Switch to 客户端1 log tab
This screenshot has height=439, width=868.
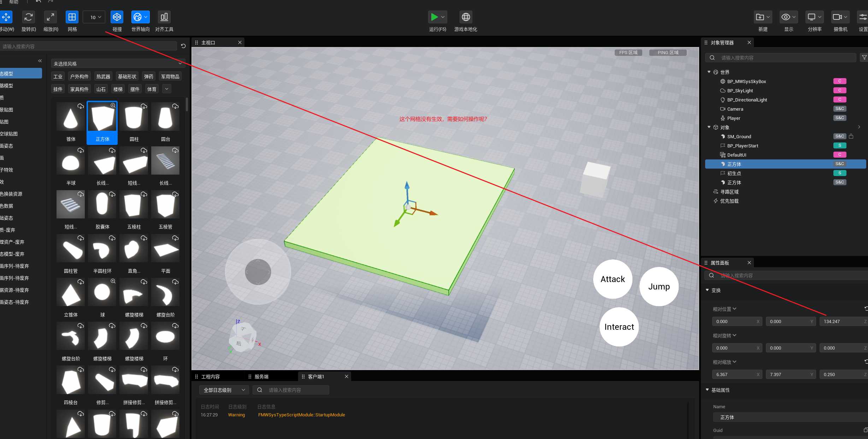tap(316, 376)
